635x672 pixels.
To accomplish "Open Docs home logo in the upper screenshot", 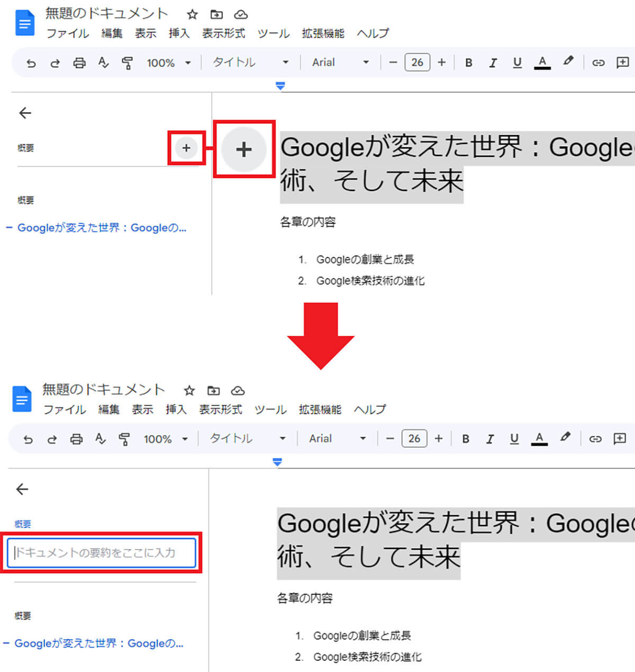I will tap(25, 24).
